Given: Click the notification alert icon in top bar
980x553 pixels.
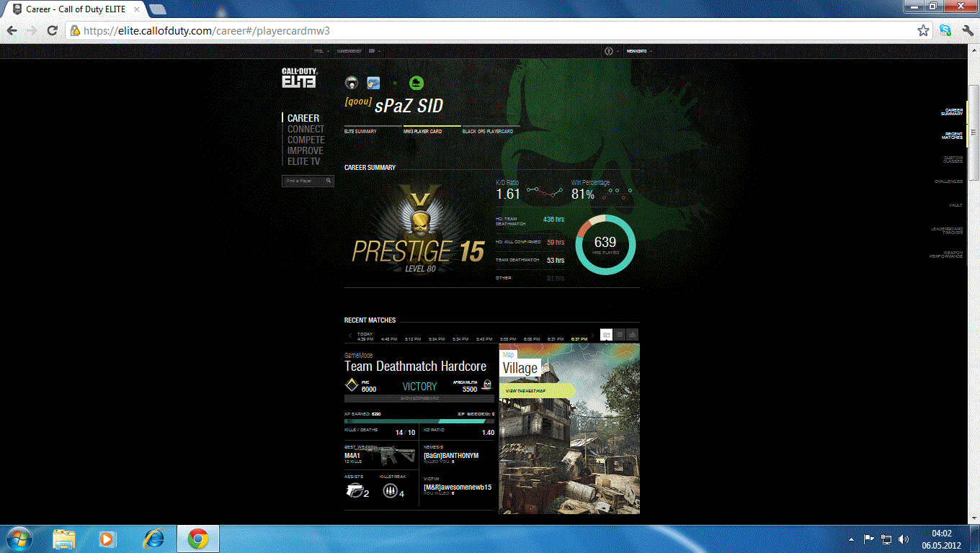Looking at the screenshot, I should (x=609, y=51).
